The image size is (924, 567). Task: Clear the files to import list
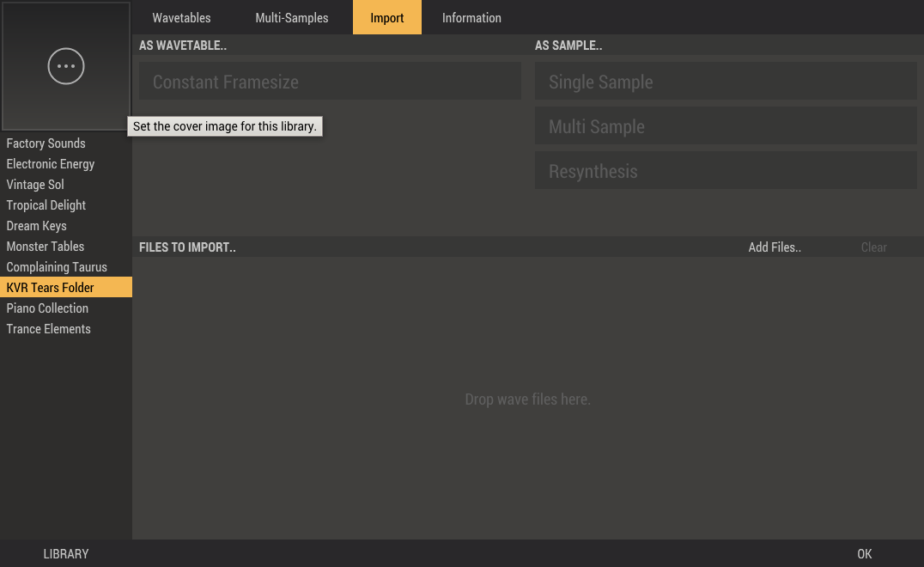point(873,247)
